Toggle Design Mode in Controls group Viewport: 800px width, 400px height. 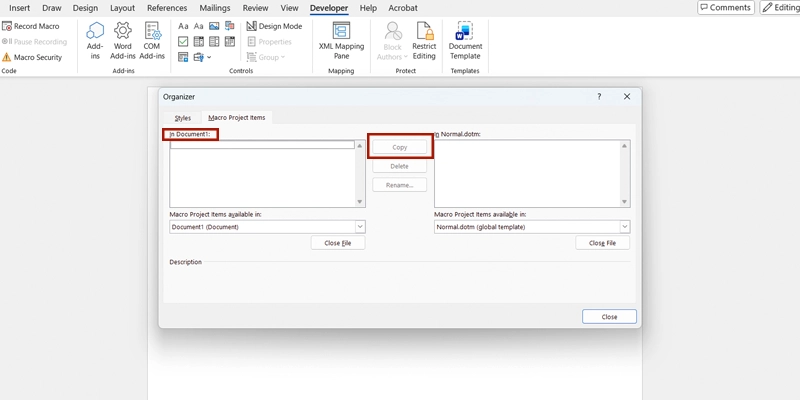[x=273, y=26]
